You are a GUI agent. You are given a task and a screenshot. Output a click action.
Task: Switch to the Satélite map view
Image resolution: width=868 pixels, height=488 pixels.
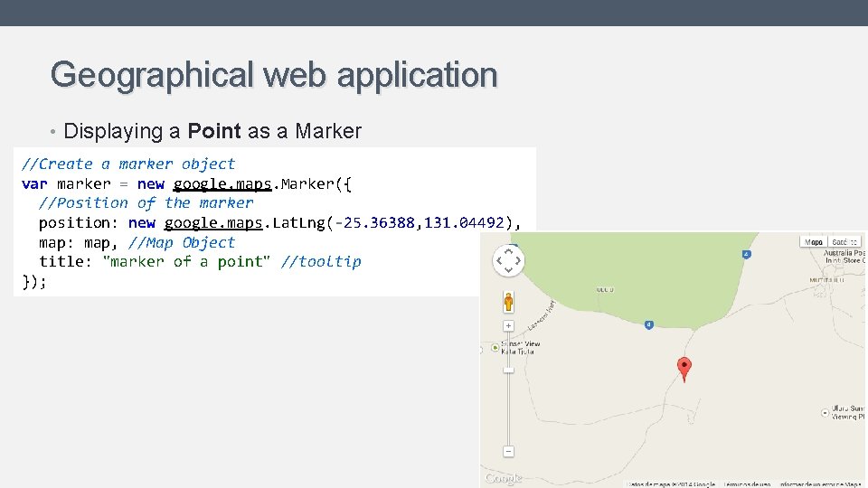pyautogui.click(x=844, y=242)
